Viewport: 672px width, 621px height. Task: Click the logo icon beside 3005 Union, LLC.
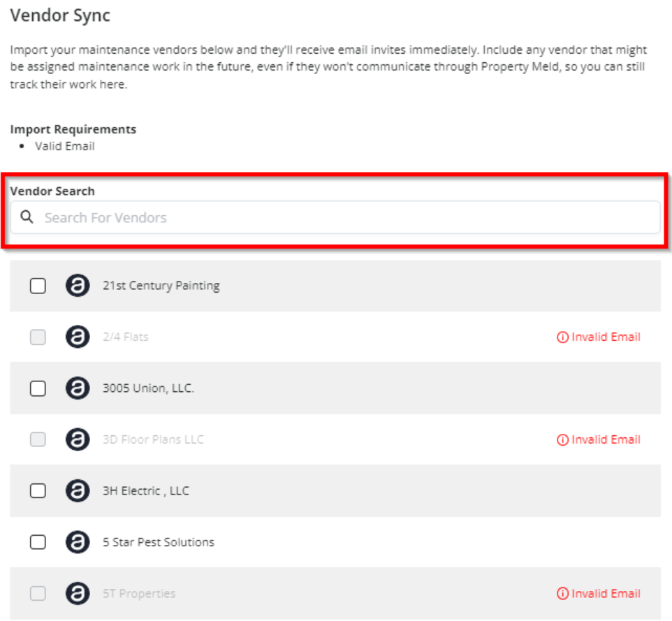[x=78, y=388]
